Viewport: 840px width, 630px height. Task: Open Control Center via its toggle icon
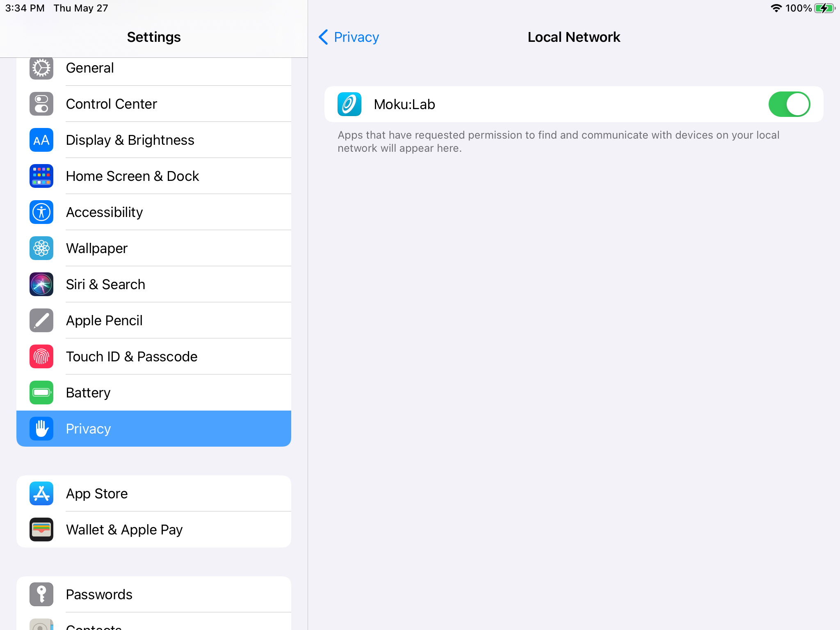click(41, 104)
